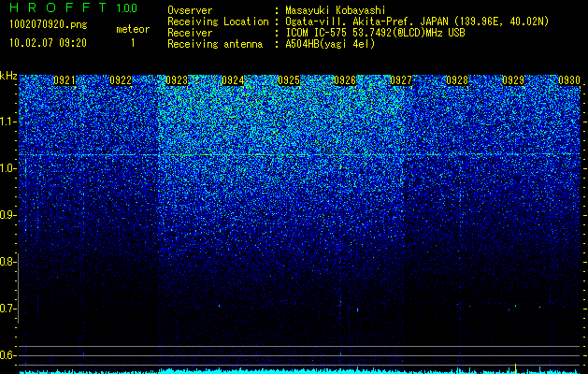Click the 0.6 frequency axis label

7,355
